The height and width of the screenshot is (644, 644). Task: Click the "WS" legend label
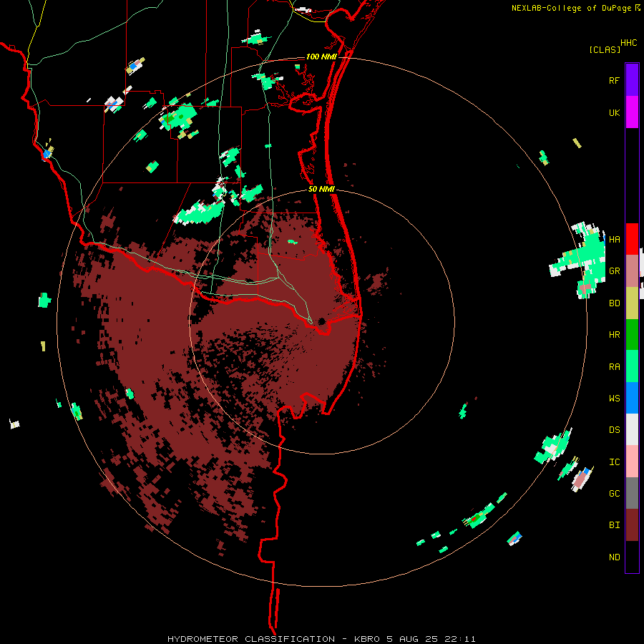click(x=614, y=398)
